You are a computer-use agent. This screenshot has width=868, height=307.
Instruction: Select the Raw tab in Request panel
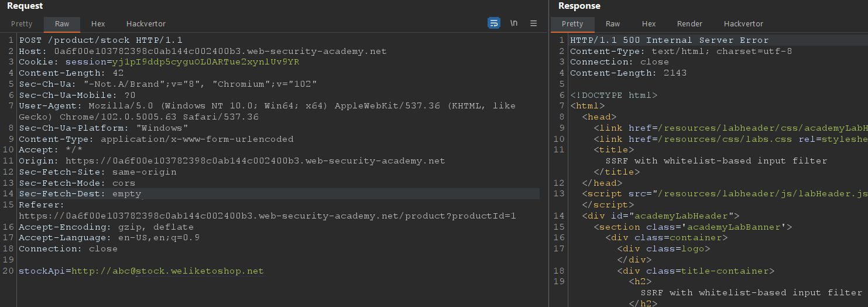pyautogui.click(x=62, y=24)
